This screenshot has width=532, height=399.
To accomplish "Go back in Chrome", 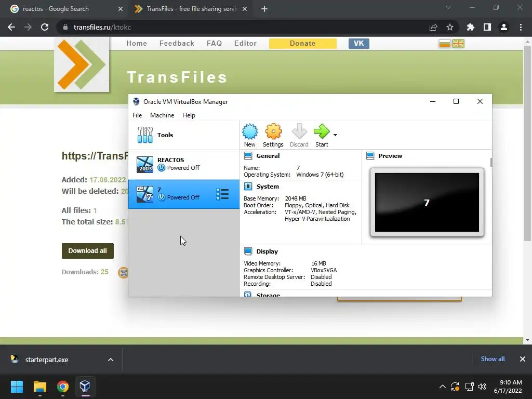I will click(x=11, y=27).
